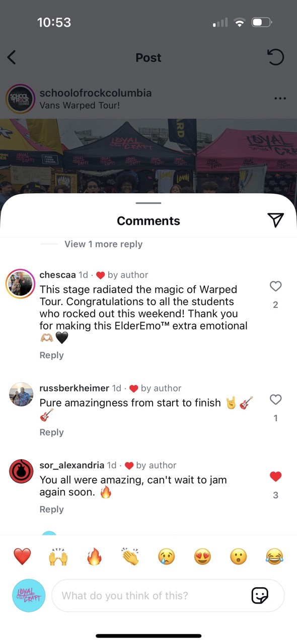297x644 pixels.
Task: Tap the refresh icon beside Post
Action: (x=275, y=57)
